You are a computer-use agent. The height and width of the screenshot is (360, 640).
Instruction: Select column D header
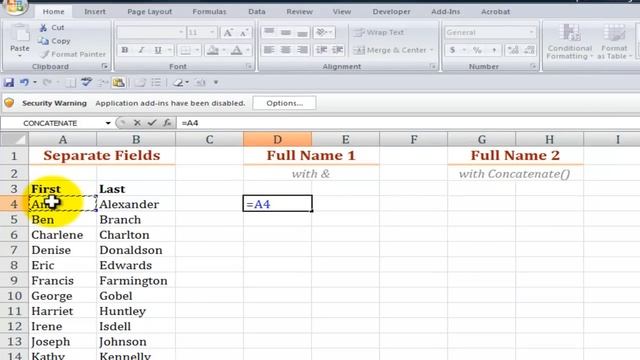(x=278, y=140)
